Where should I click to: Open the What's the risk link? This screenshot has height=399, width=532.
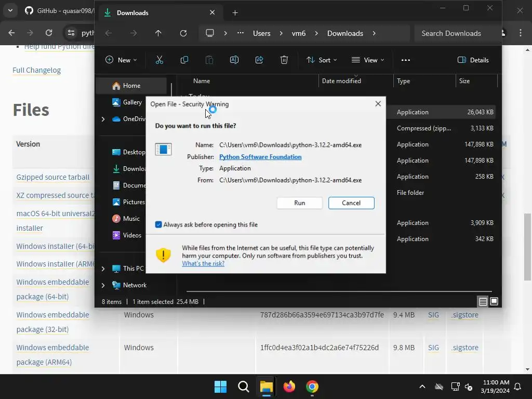pyautogui.click(x=203, y=263)
